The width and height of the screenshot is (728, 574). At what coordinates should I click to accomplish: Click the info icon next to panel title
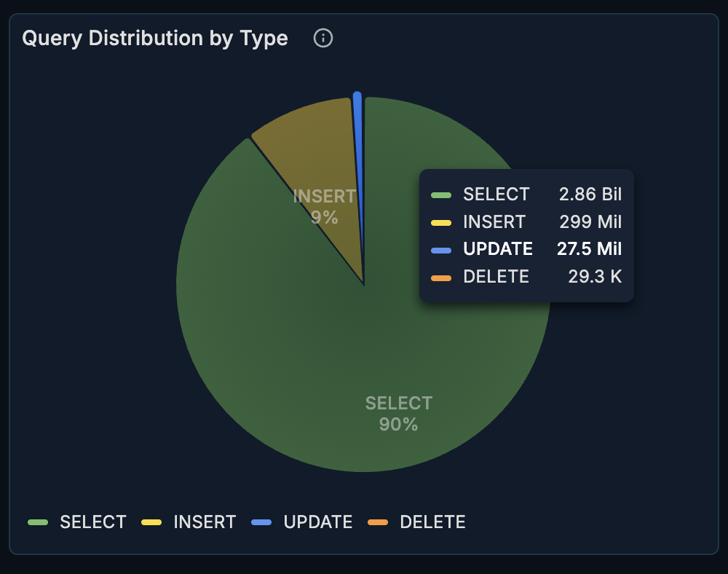[323, 38]
